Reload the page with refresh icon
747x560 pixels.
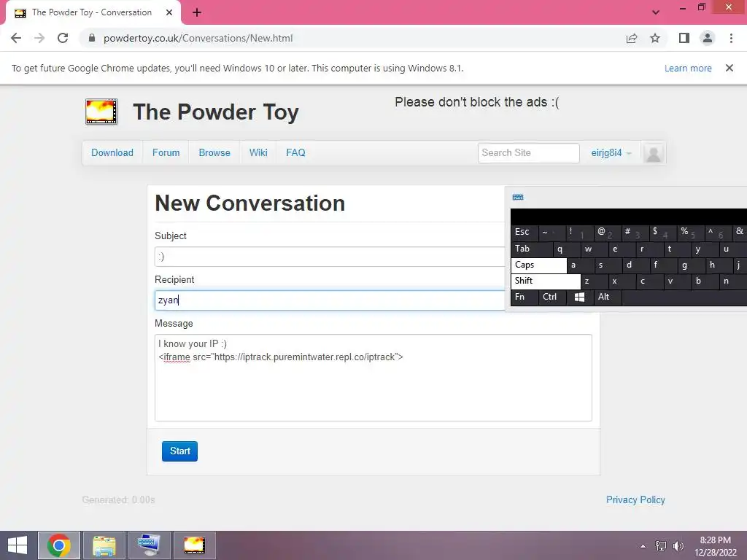pyautogui.click(x=63, y=38)
